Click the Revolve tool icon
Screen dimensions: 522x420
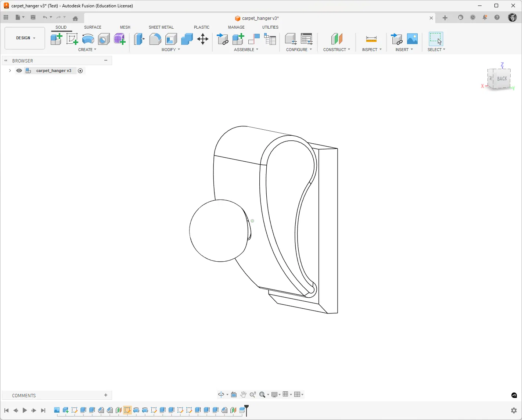88,39
